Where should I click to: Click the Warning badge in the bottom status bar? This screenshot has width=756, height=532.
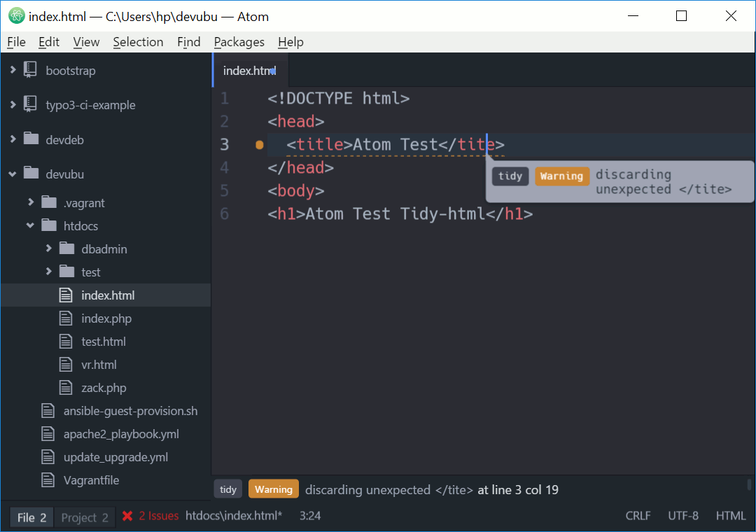point(273,489)
